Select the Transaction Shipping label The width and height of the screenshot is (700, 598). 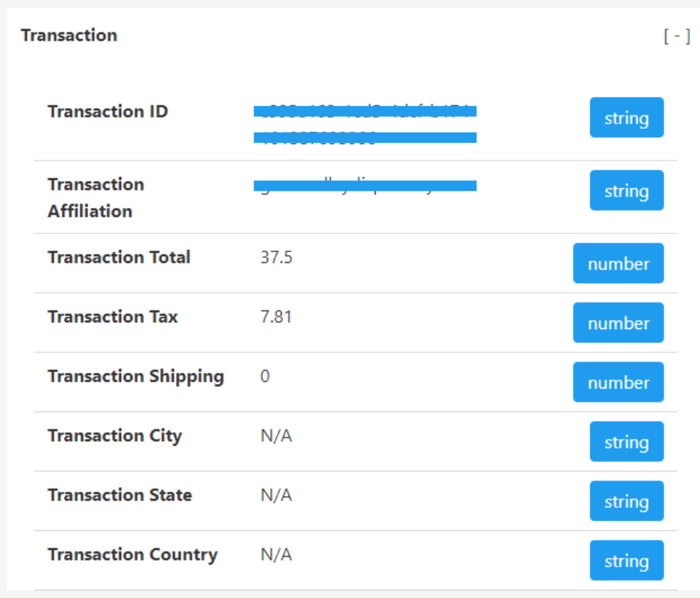tap(135, 376)
